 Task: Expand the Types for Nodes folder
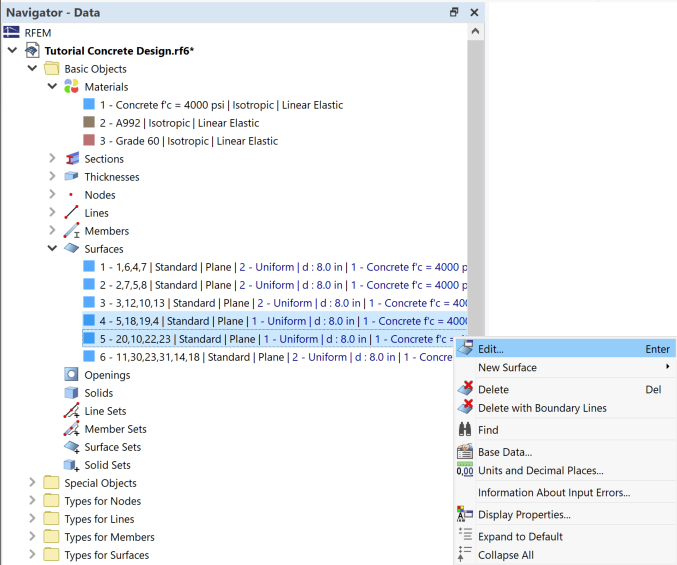pyautogui.click(x=32, y=500)
